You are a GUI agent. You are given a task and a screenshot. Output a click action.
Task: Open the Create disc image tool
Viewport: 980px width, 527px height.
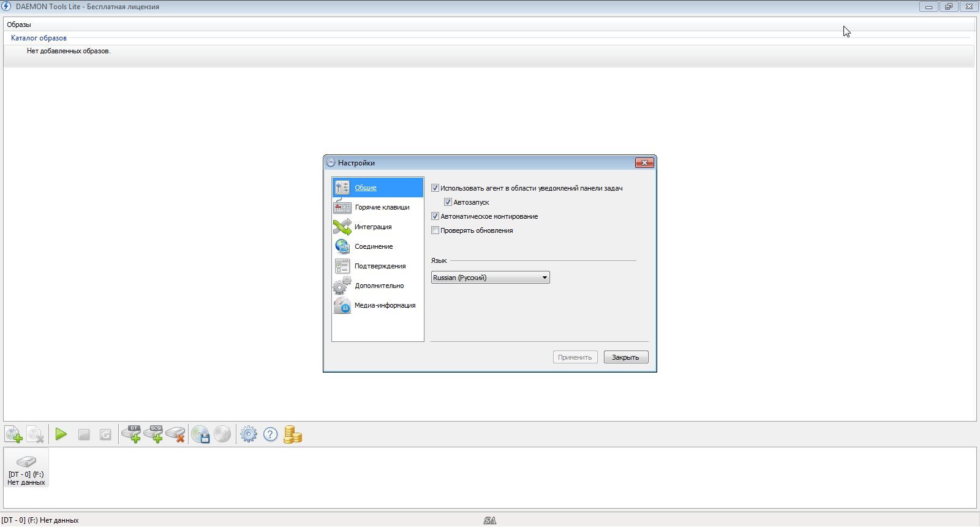point(201,434)
